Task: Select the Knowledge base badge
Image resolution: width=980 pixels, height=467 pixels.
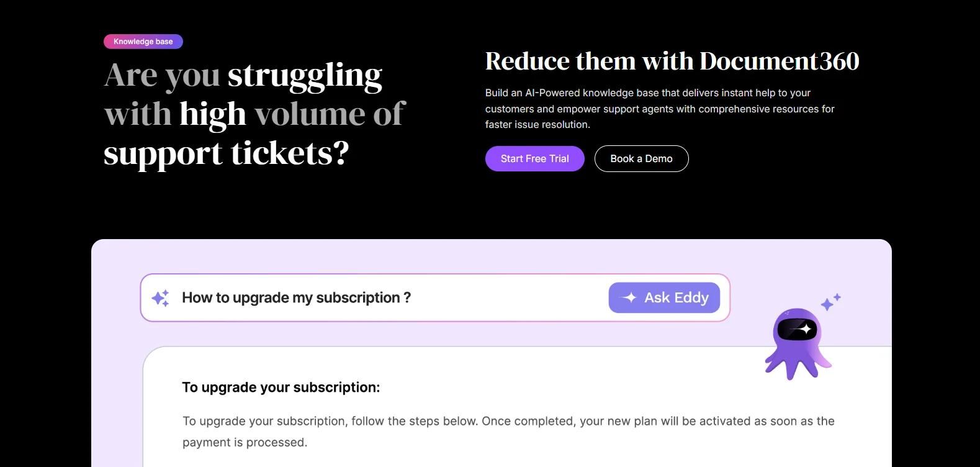Action: (143, 42)
